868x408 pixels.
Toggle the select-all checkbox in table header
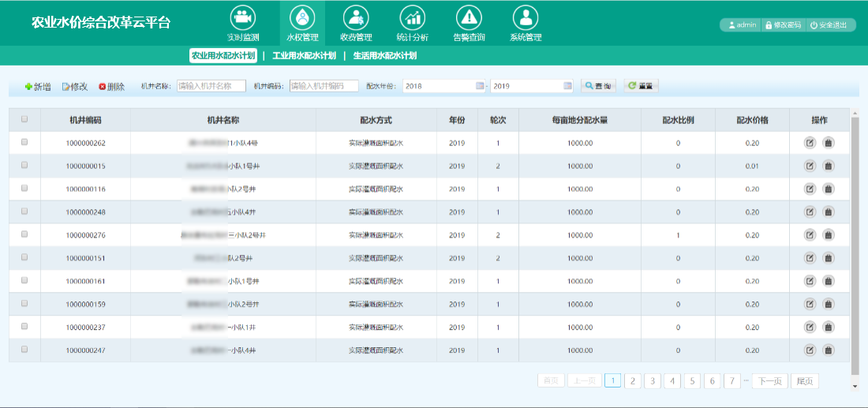[x=24, y=119]
